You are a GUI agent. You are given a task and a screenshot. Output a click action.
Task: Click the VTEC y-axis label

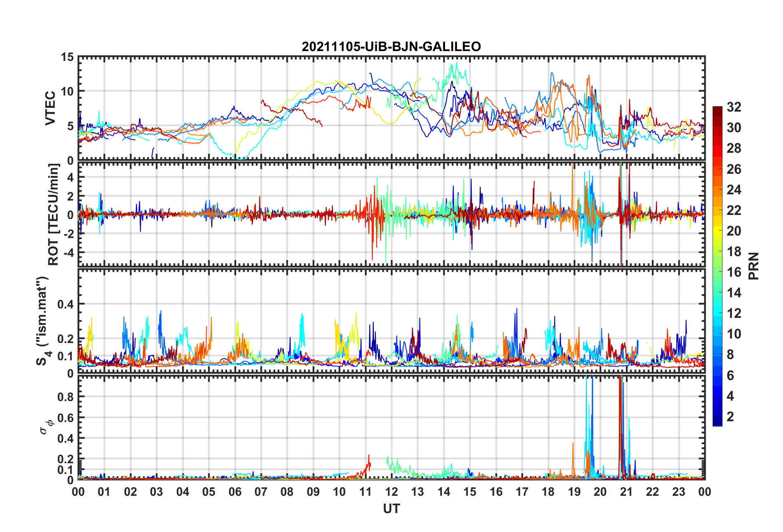(50, 108)
